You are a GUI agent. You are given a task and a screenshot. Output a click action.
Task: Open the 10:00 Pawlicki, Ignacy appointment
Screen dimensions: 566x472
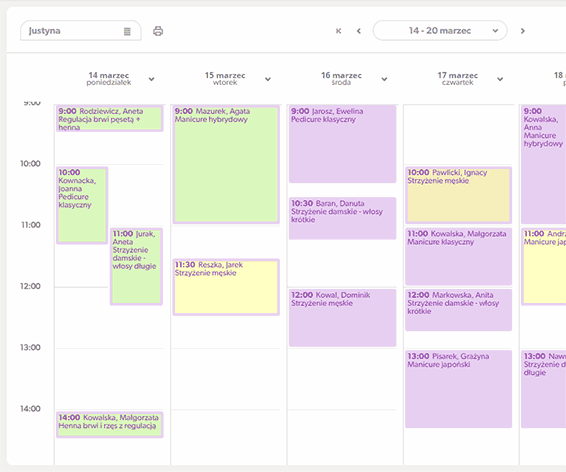click(458, 195)
